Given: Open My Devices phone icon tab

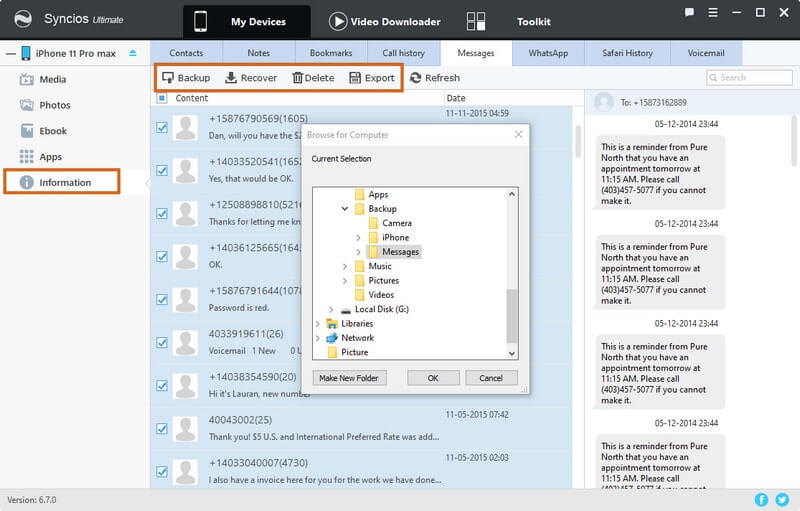Looking at the screenshot, I should [x=201, y=21].
